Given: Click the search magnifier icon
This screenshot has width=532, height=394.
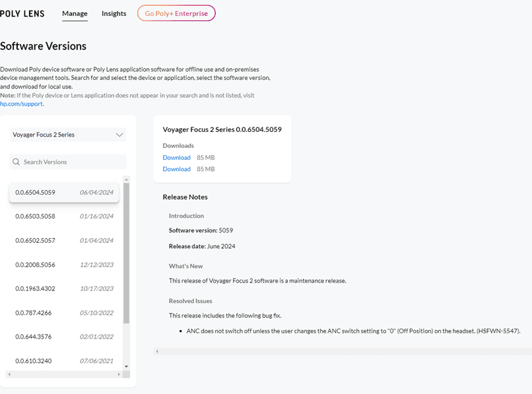Looking at the screenshot, I should point(16,162).
